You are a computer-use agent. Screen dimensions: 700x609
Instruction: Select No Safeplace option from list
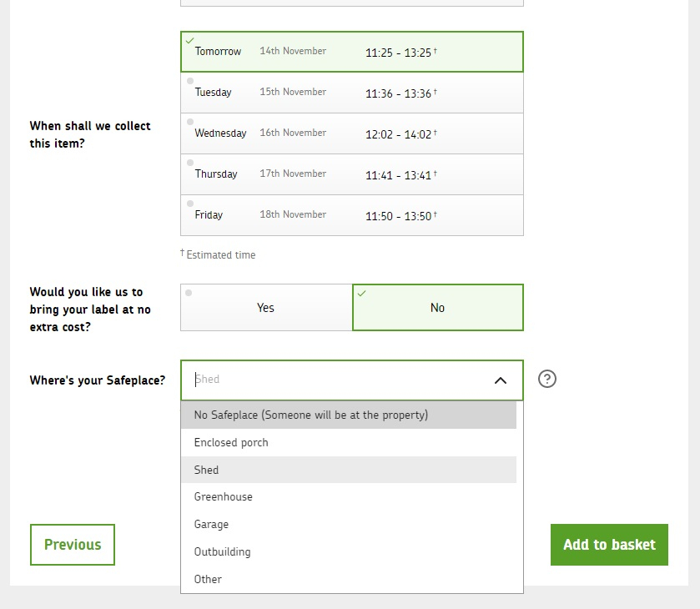click(x=349, y=415)
